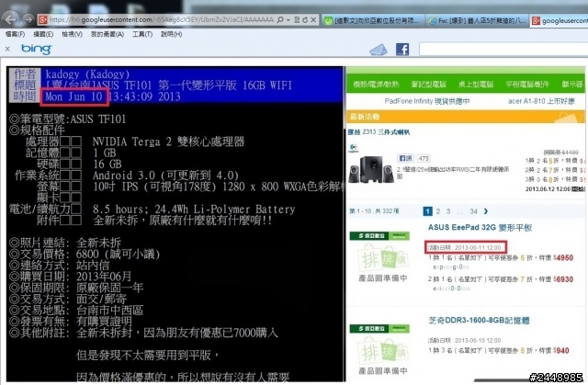Click the $940 special price
The width and height of the screenshot is (588, 385).
coord(561,350)
